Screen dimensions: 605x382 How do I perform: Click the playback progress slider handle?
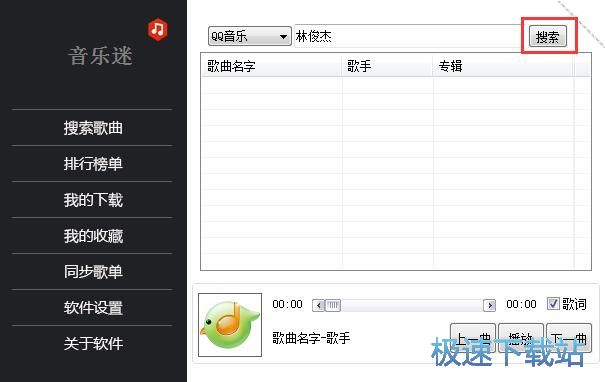[x=333, y=305]
